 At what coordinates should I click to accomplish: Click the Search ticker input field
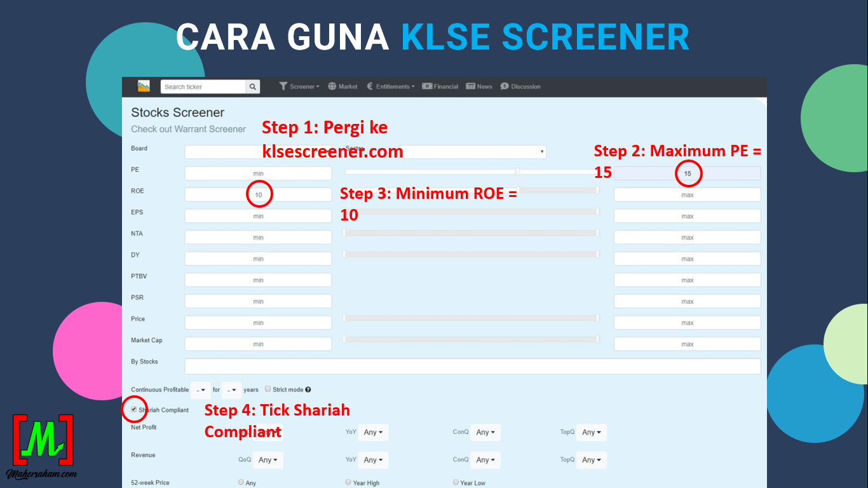pyautogui.click(x=203, y=87)
